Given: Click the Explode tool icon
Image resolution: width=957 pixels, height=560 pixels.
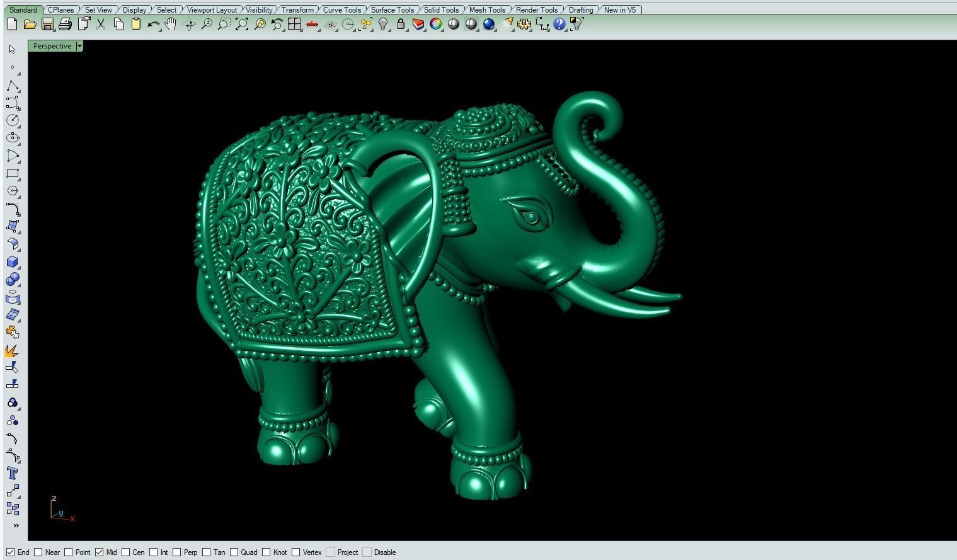Looking at the screenshot, I should click(x=13, y=350).
